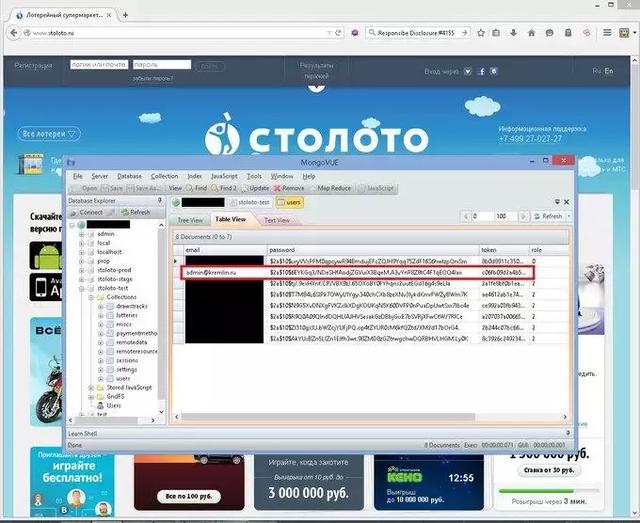Viewport: 640px width, 523px height.
Task: Click the Find toolbar button in MongoVUE
Action: coord(196,188)
